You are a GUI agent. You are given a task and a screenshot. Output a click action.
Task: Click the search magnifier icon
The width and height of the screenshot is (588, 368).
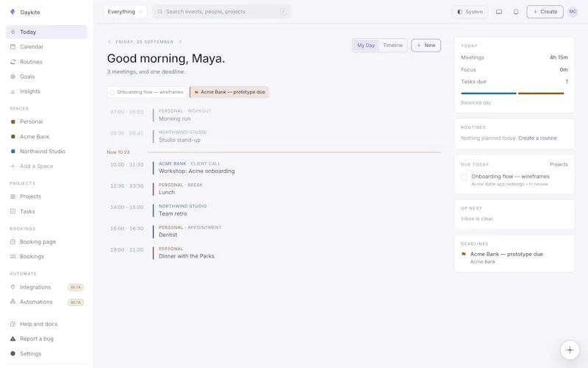(160, 12)
